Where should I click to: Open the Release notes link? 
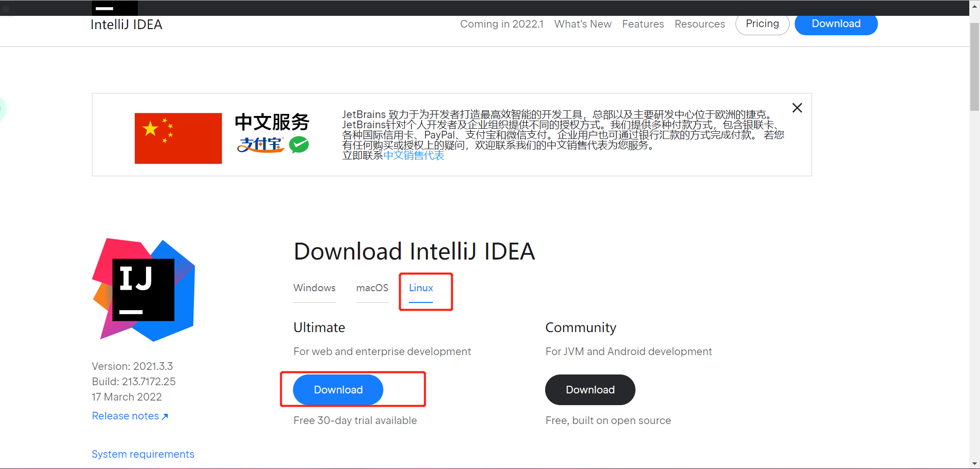point(130,416)
